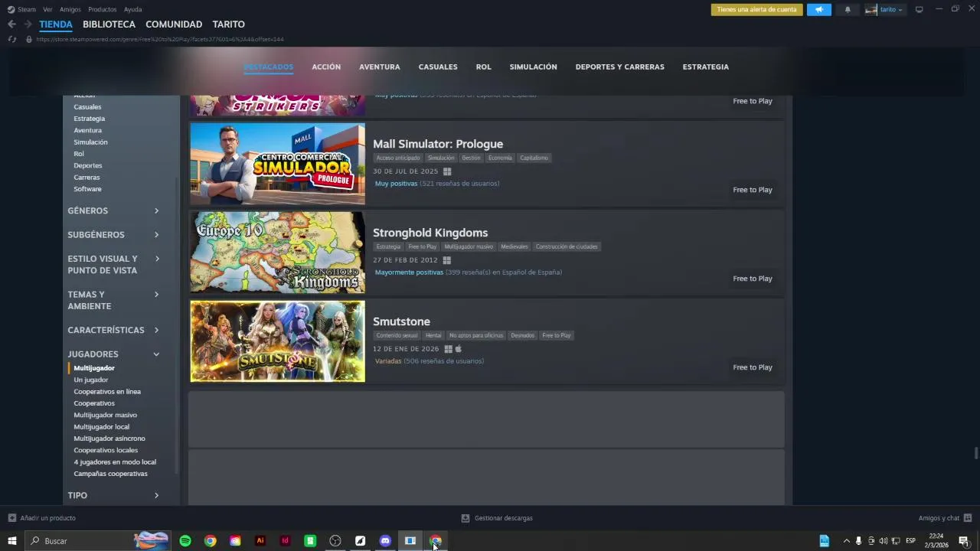Select the ACCIÓN genre tab
Image resolution: width=980 pixels, height=551 pixels.
point(326,67)
